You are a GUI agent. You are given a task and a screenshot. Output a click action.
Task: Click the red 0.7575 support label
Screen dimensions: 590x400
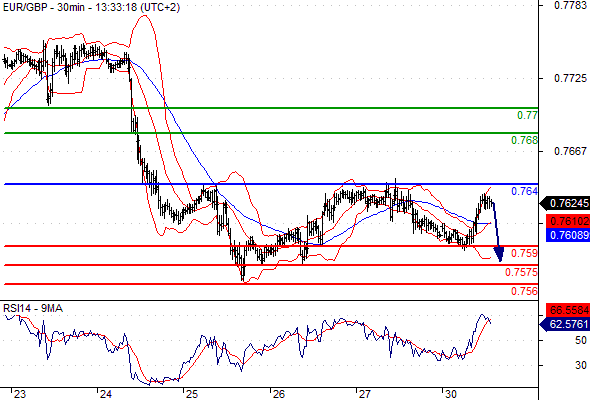(521, 272)
